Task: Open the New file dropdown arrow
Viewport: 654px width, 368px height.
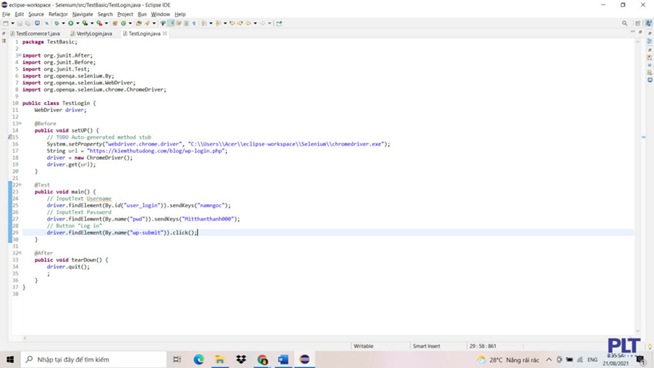Action: click(13, 23)
